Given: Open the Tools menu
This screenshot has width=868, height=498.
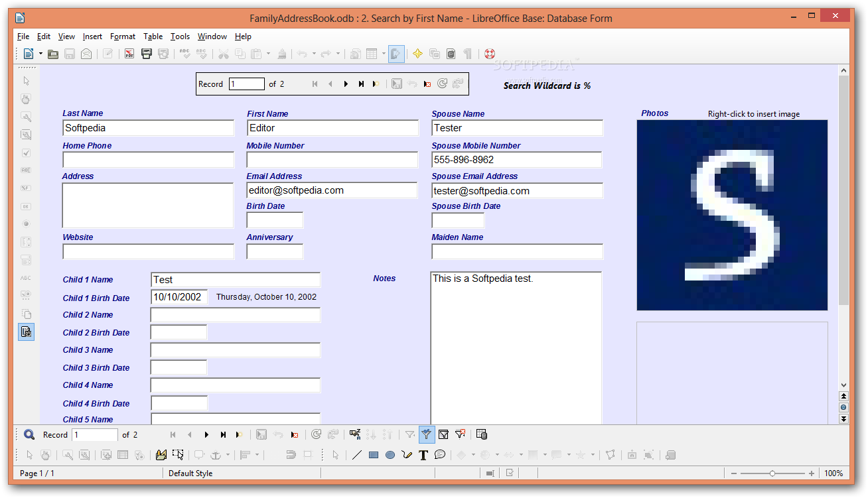Looking at the screenshot, I should pyautogui.click(x=180, y=36).
